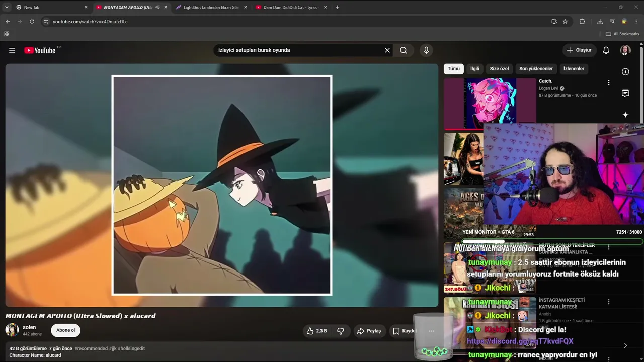Go back in browser history
Screen dimensions: 644x362
[8, 22]
